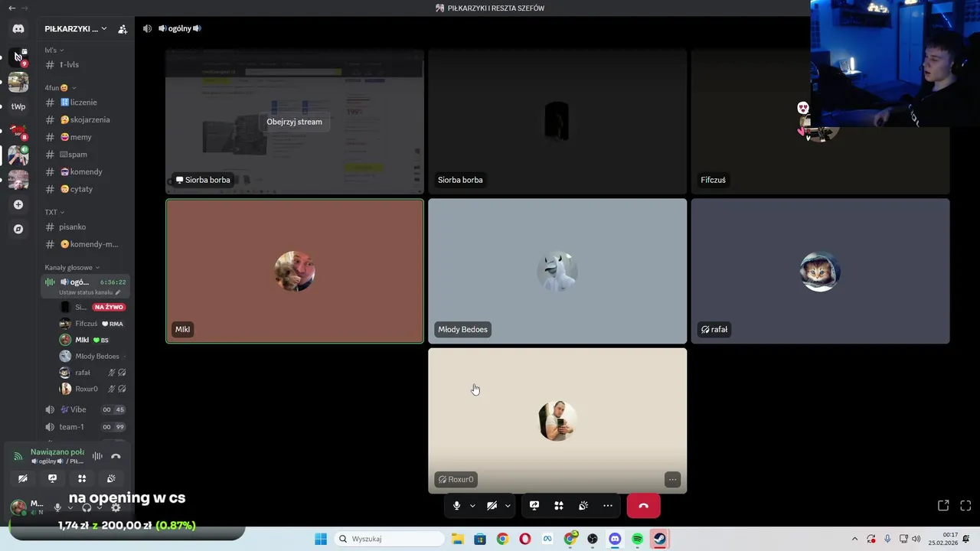Open Windows Start menu
Image resolution: width=980 pixels, height=551 pixels.
pos(321,539)
